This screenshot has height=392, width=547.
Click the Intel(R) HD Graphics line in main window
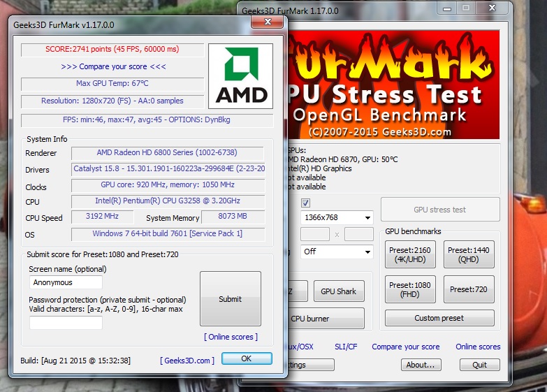tap(320, 168)
